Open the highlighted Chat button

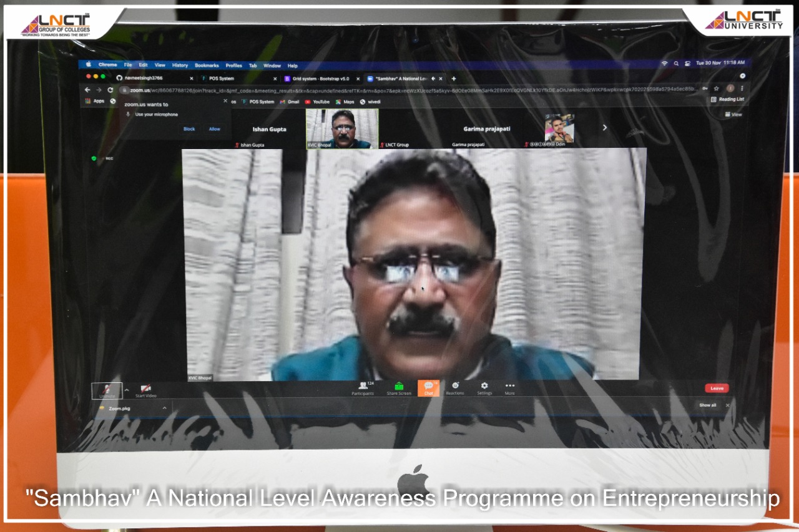coord(428,388)
